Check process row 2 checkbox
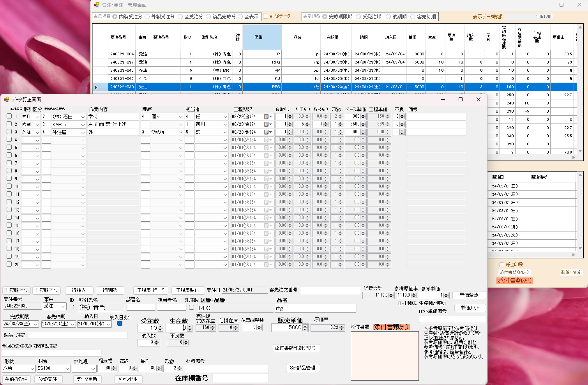 point(9,124)
